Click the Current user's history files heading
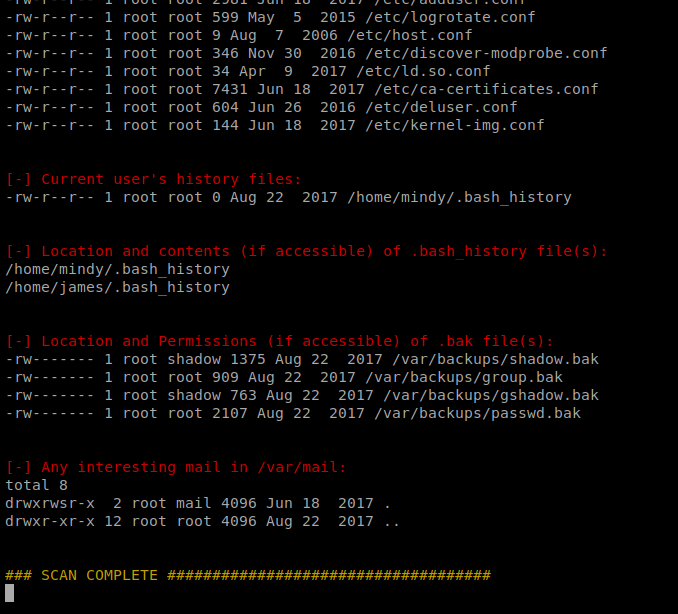The height and width of the screenshot is (614, 678). (154, 179)
